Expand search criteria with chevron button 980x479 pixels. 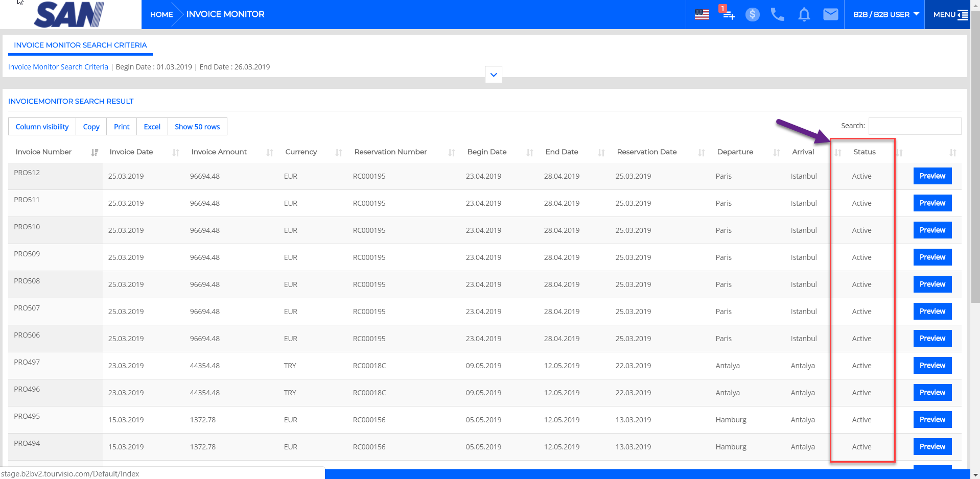(493, 75)
